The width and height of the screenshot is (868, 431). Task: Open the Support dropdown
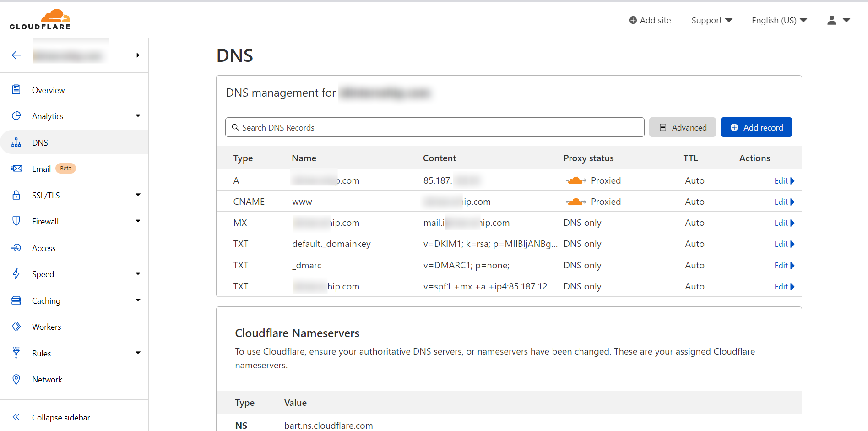pyautogui.click(x=712, y=20)
